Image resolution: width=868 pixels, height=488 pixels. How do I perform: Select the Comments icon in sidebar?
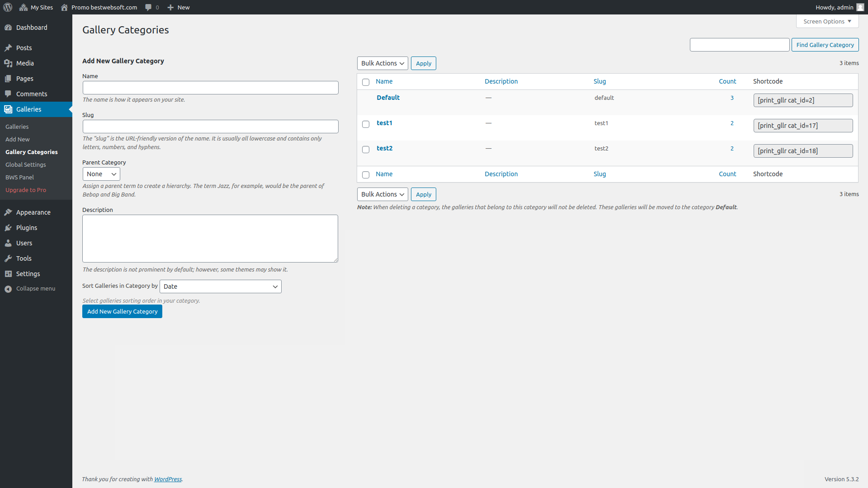[9, 94]
